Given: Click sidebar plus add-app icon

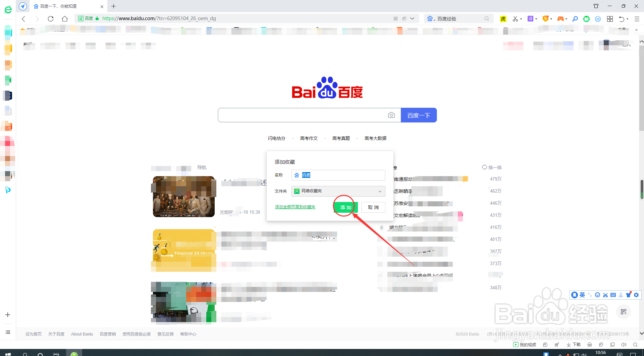Looking at the screenshot, I should click(8, 315).
